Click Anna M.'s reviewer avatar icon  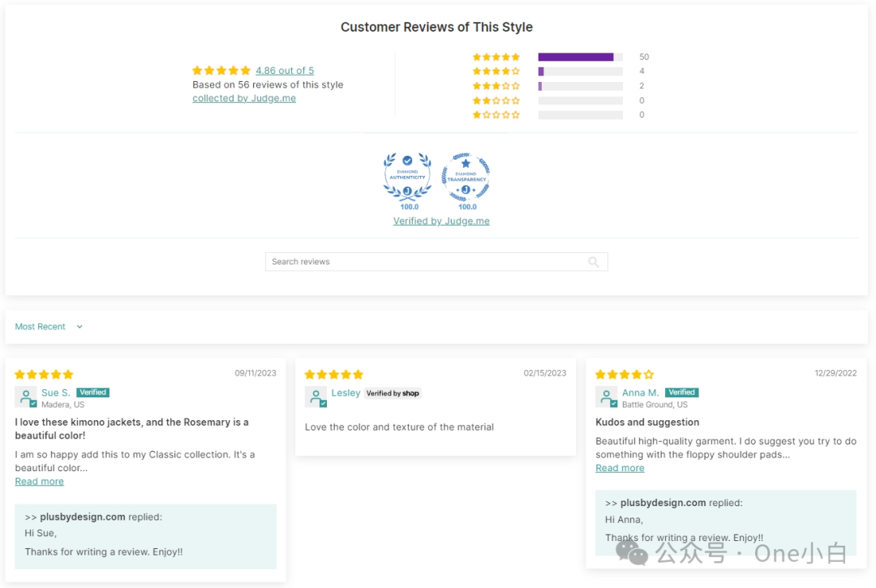606,397
